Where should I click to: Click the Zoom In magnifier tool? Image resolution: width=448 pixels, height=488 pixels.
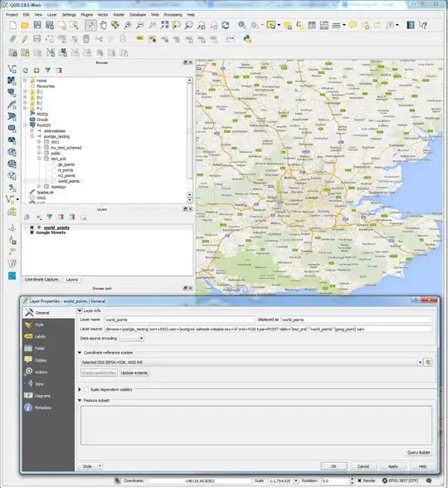pos(128,25)
